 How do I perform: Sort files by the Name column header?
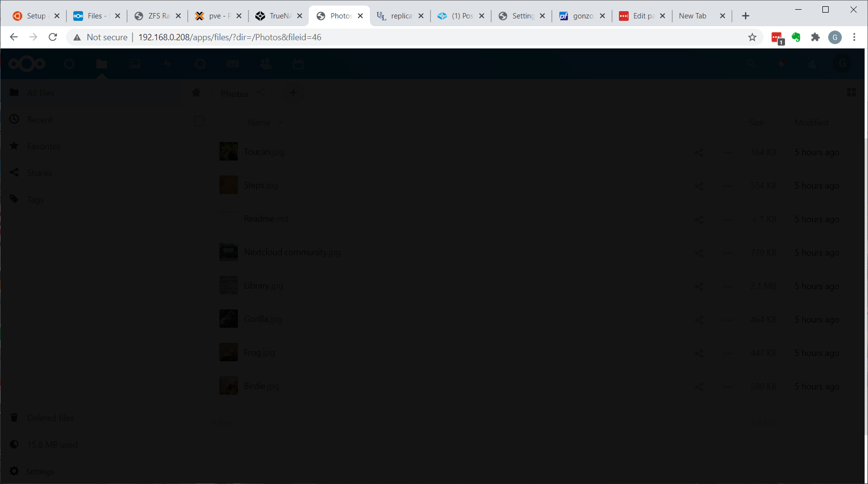pos(259,123)
